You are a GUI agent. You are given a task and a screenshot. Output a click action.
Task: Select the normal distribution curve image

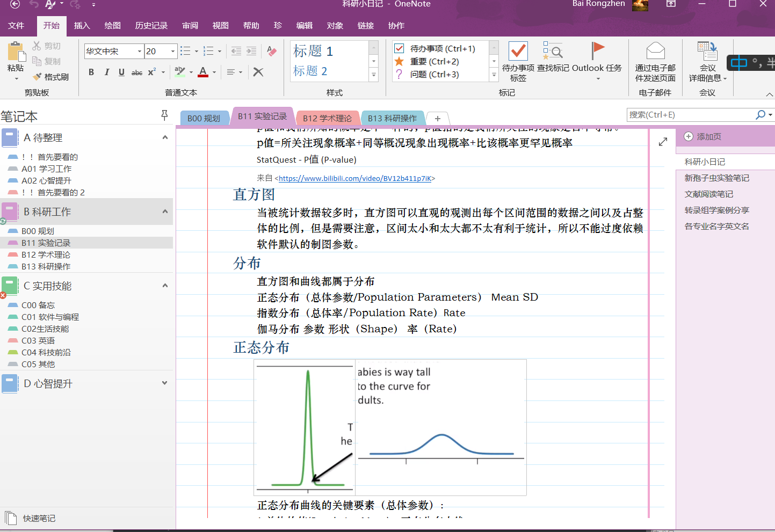tap(390, 427)
